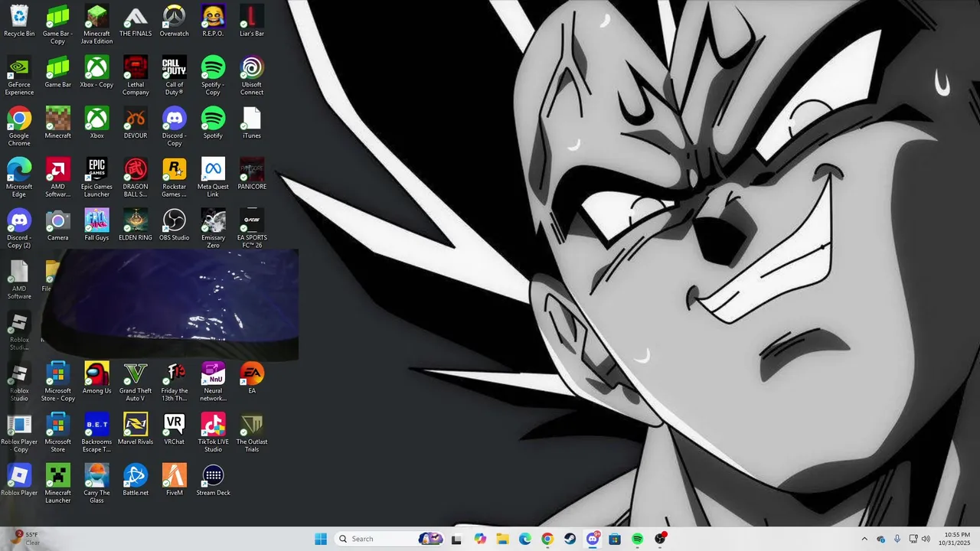
Task: Open Call of Duty shortcut
Action: [x=175, y=76]
